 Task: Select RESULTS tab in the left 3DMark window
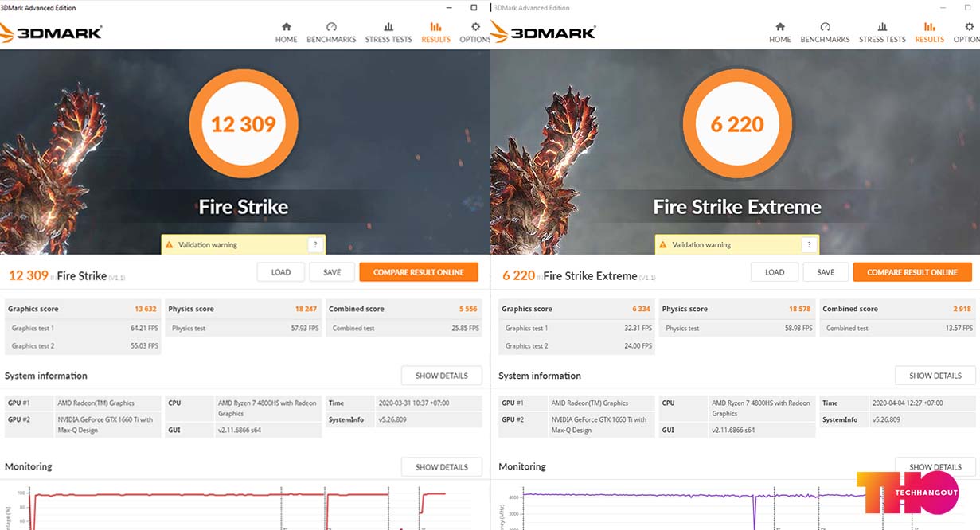click(x=435, y=33)
